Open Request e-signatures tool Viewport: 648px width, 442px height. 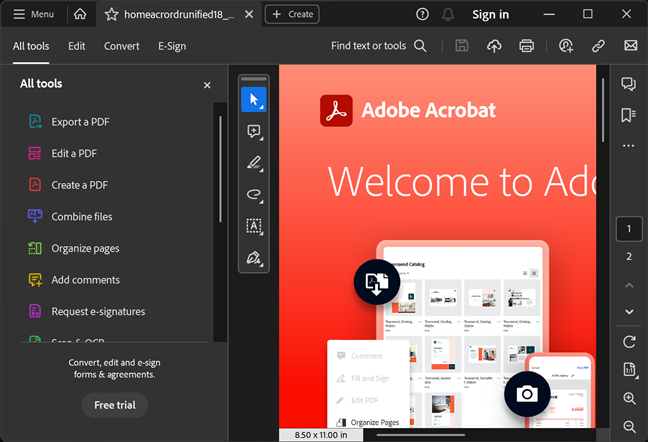point(86,311)
